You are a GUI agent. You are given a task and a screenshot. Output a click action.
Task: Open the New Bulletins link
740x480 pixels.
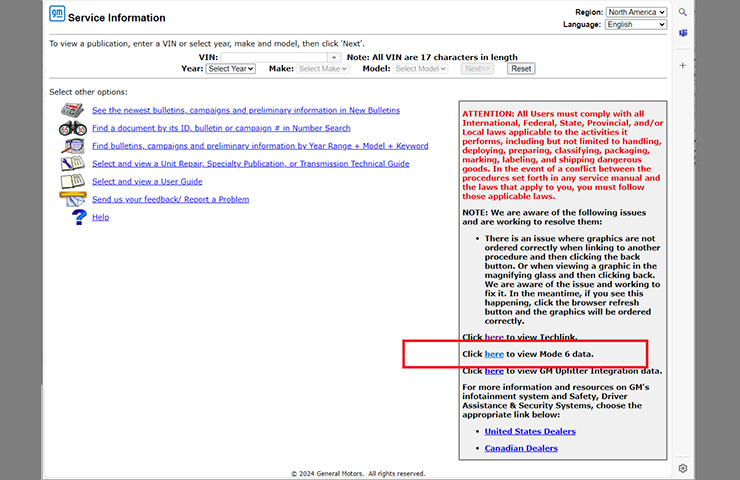click(246, 110)
